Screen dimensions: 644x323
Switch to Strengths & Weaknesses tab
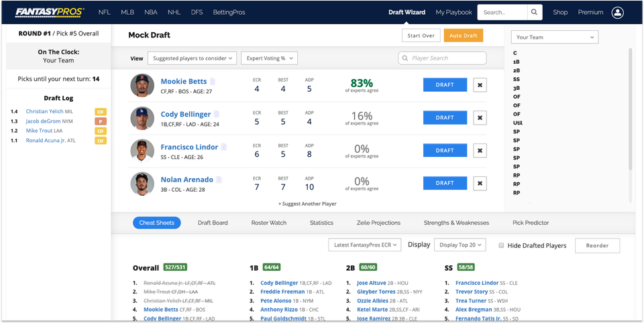tap(456, 223)
